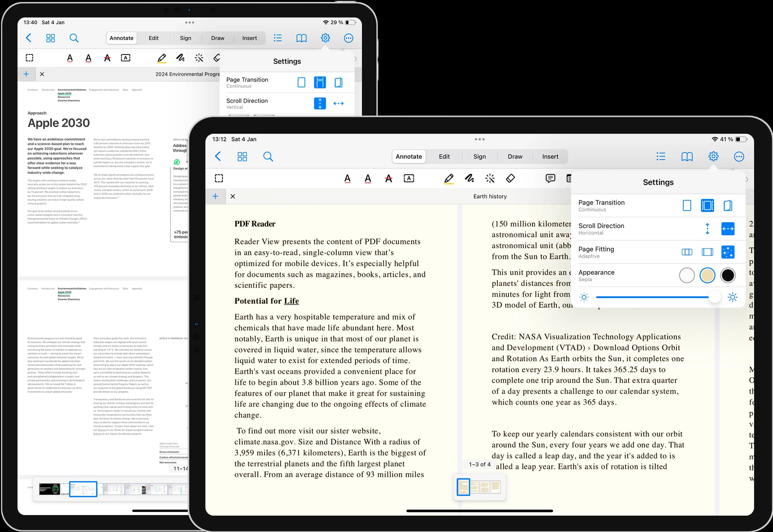Click the settings gear on the front iPad
The width and height of the screenshot is (773, 532).
pos(713,156)
